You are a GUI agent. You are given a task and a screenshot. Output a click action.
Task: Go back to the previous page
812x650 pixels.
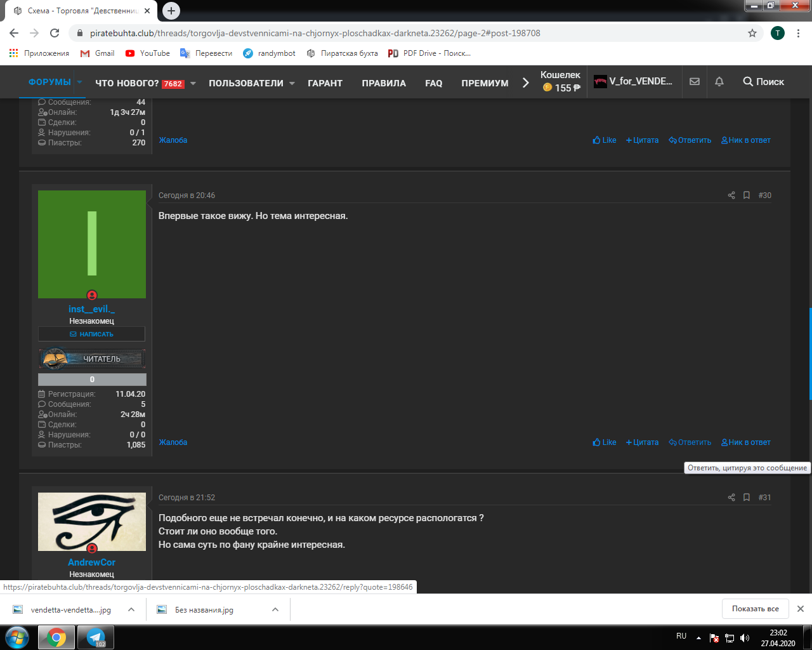(x=14, y=33)
